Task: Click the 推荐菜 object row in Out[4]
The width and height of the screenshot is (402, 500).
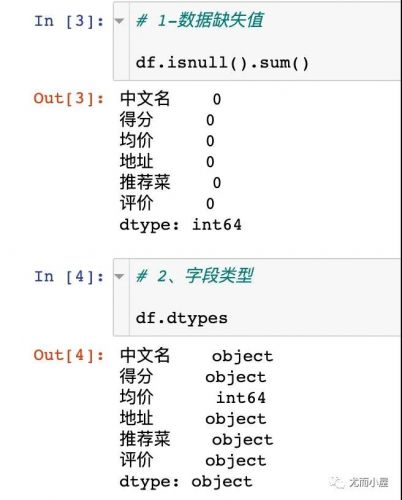Action: [196, 439]
